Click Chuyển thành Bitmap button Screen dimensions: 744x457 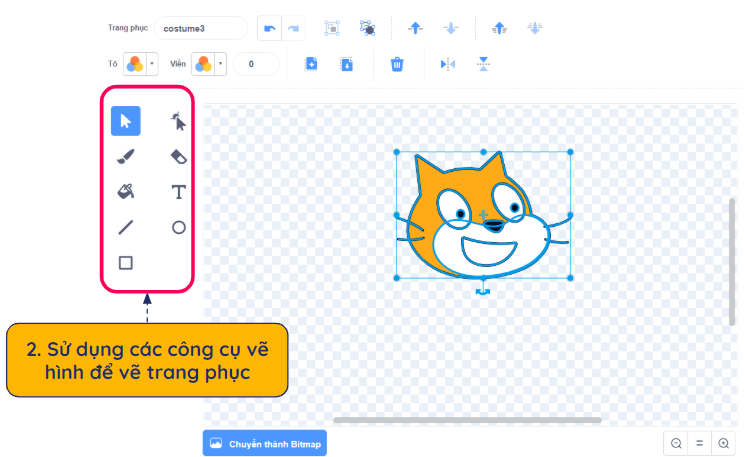(265, 443)
